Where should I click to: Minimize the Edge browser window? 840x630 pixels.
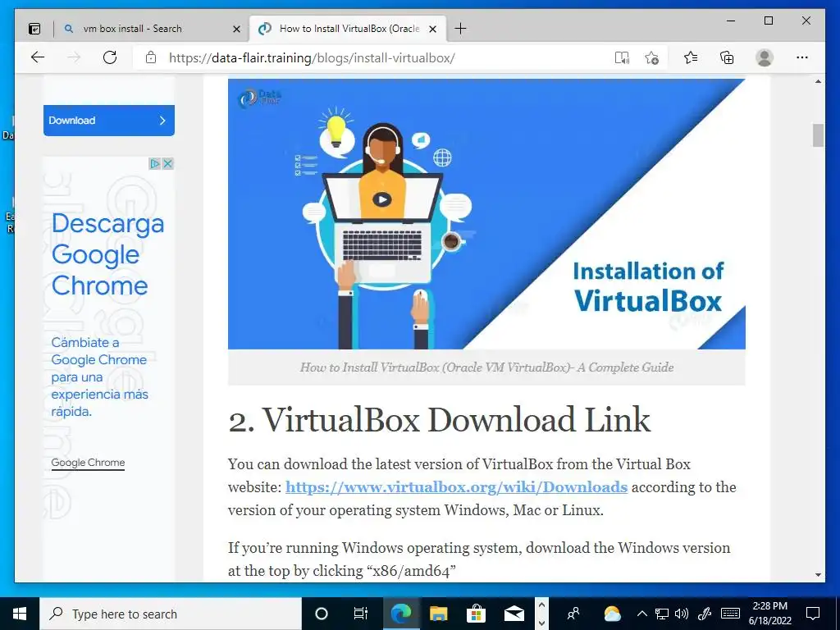click(x=731, y=21)
